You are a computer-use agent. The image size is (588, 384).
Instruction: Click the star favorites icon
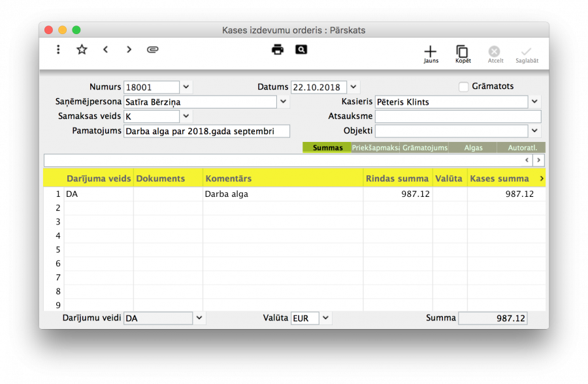click(81, 49)
